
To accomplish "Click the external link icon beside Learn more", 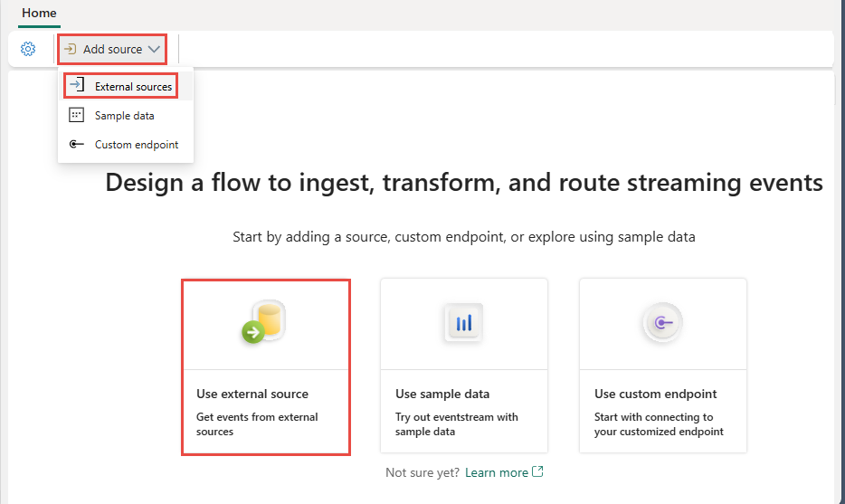I will click(x=537, y=471).
